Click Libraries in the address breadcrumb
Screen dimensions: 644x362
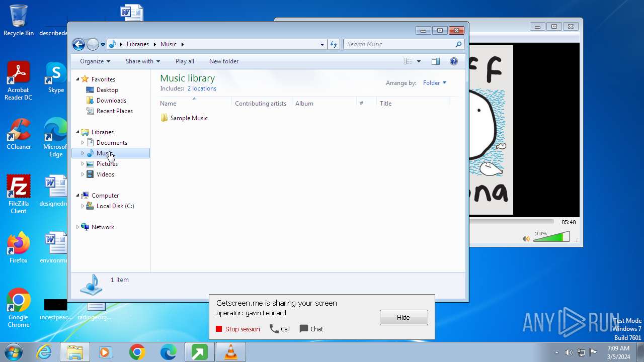click(x=137, y=44)
